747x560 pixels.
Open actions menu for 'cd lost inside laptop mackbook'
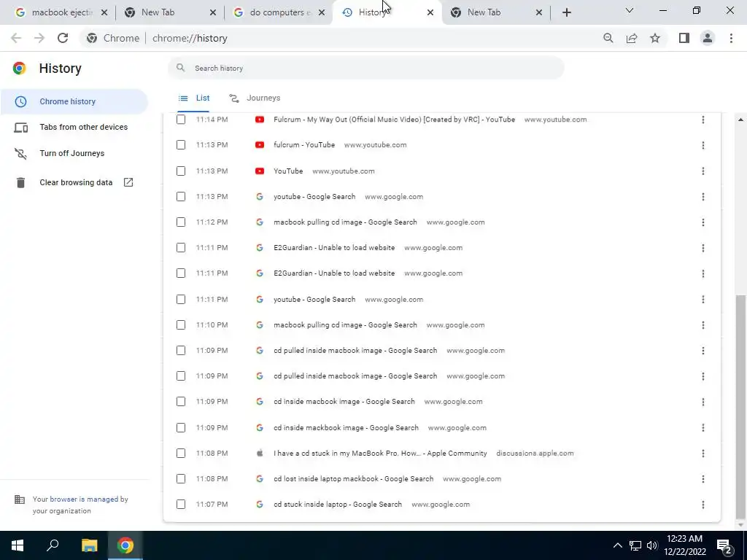[703, 479]
